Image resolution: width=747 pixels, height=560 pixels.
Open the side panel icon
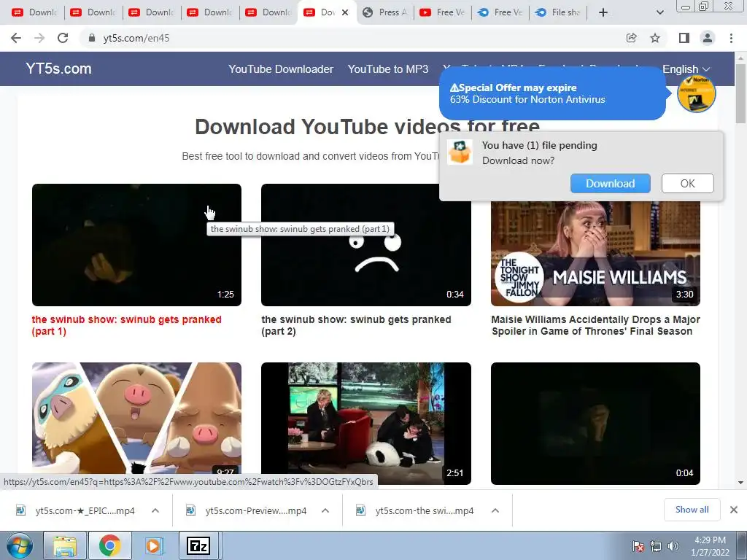(684, 38)
